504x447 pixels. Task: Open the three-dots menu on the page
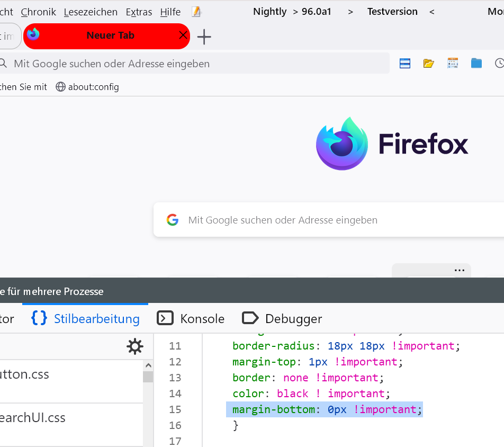[459, 270]
